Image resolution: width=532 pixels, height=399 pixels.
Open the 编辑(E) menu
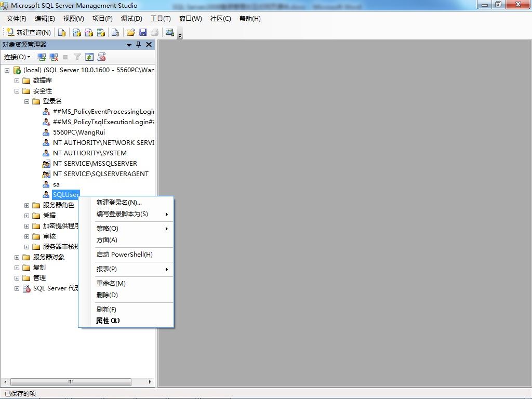tap(45, 19)
